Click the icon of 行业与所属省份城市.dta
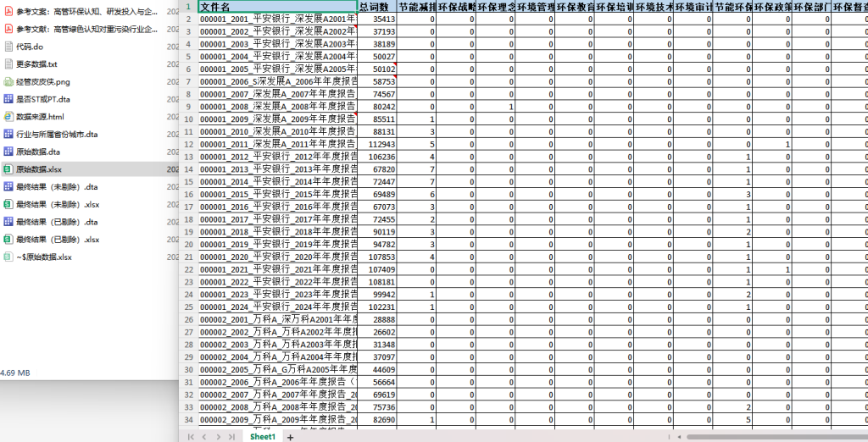This screenshot has width=868, height=442. pos(8,135)
